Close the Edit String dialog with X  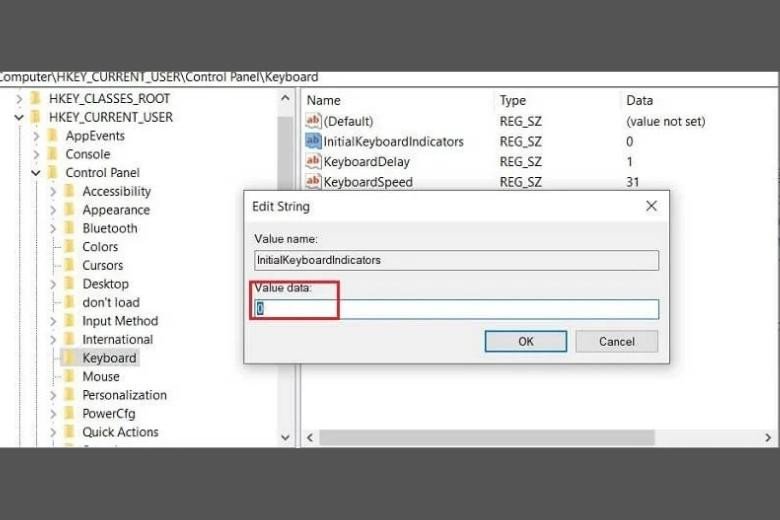tap(651, 206)
